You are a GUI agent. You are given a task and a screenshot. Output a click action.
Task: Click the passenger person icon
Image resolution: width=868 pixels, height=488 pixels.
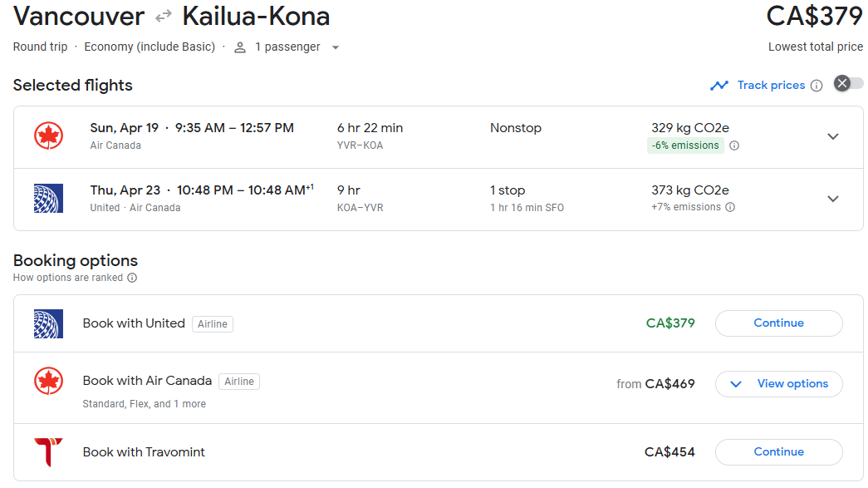click(x=240, y=47)
